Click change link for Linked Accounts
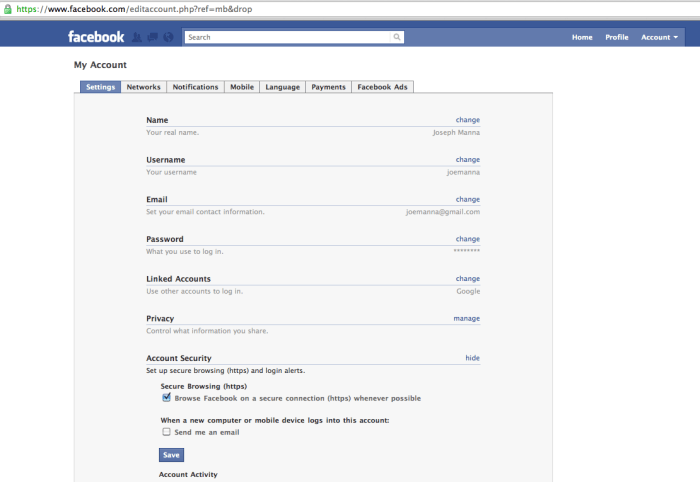The width and height of the screenshot is (700, 482). point(467,279)
